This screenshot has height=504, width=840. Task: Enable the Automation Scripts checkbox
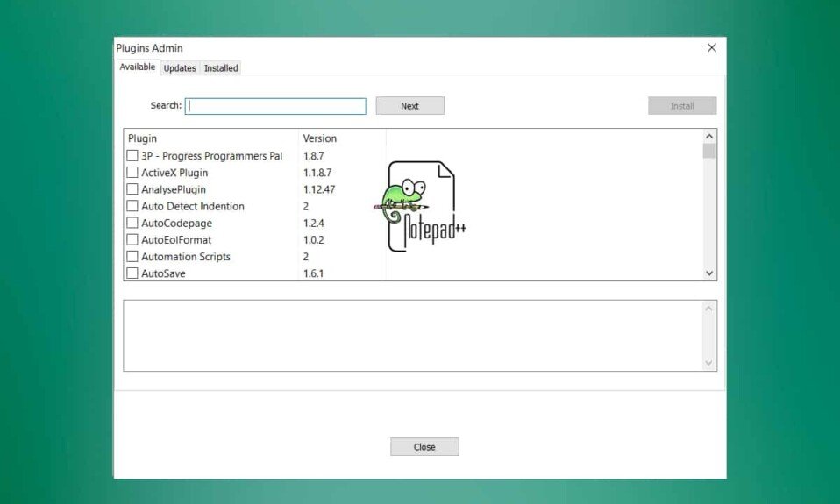(x=132, y=256)
